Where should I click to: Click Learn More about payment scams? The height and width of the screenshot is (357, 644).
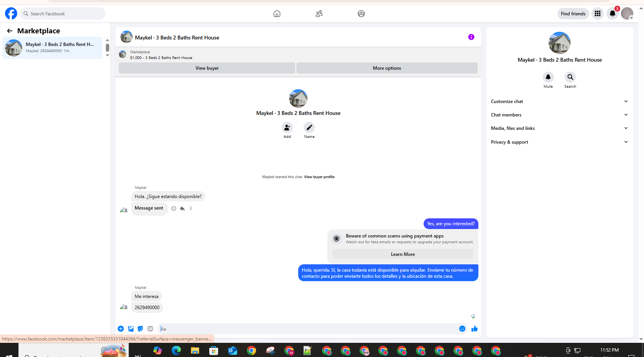coord(403,254)
